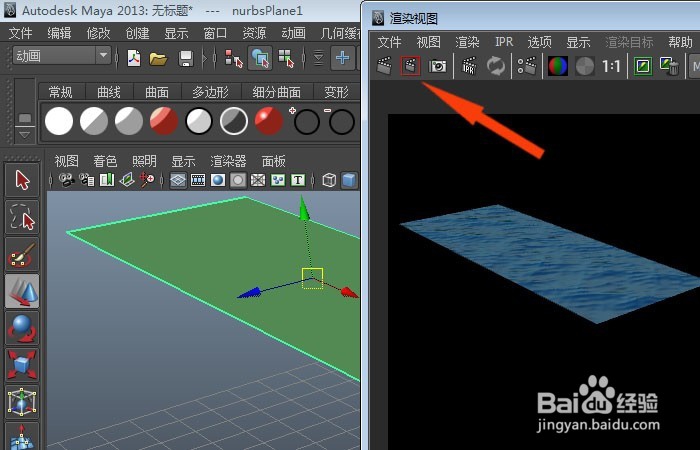Click the minus circle shelf icon

(340, 121)
